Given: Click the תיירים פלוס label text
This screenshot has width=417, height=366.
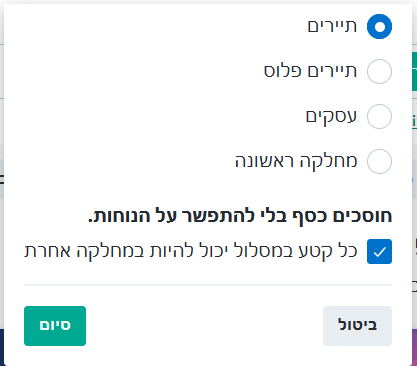Looking at the screenshot, I should click(310, 71).
